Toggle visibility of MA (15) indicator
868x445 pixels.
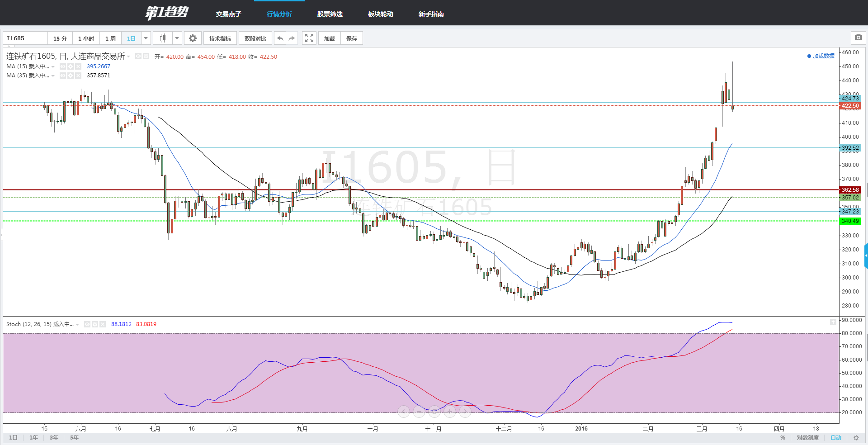pyautogui.click(x=63, y=66)
